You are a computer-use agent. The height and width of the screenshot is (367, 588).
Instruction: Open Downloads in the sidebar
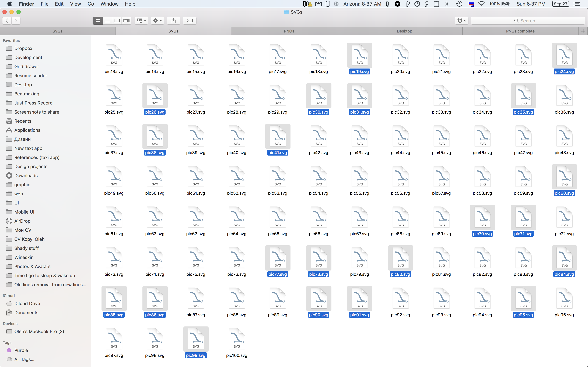click(26, 175)
